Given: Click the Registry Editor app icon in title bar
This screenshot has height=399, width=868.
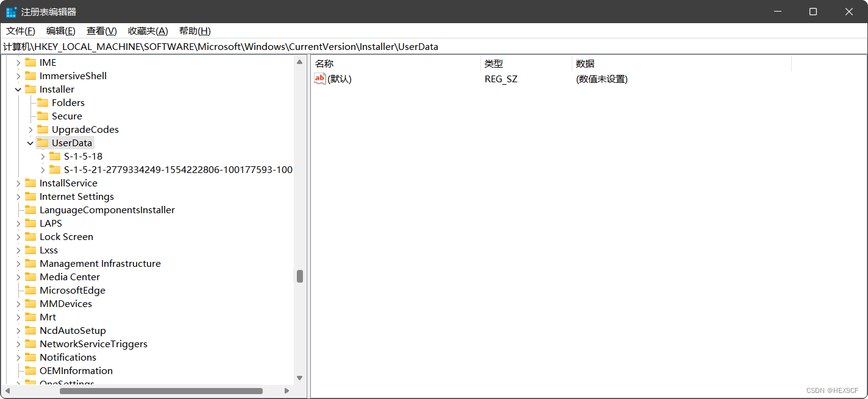Looking at the screenshot, I should 12,12.
